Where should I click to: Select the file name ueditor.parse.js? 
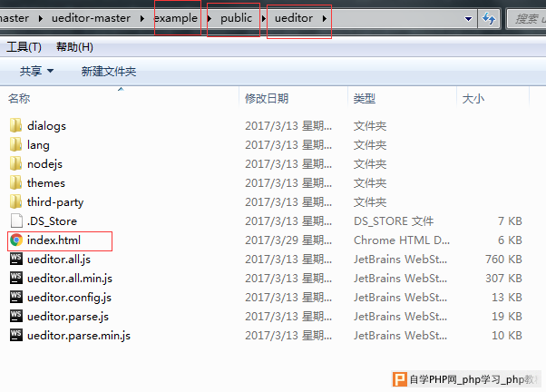point(68,317)
